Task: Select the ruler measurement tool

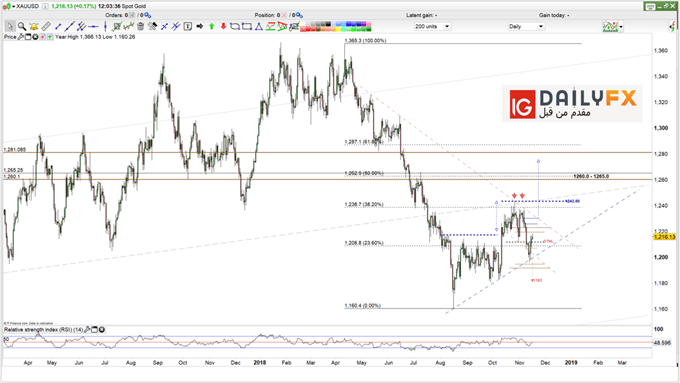Action: 46,26
